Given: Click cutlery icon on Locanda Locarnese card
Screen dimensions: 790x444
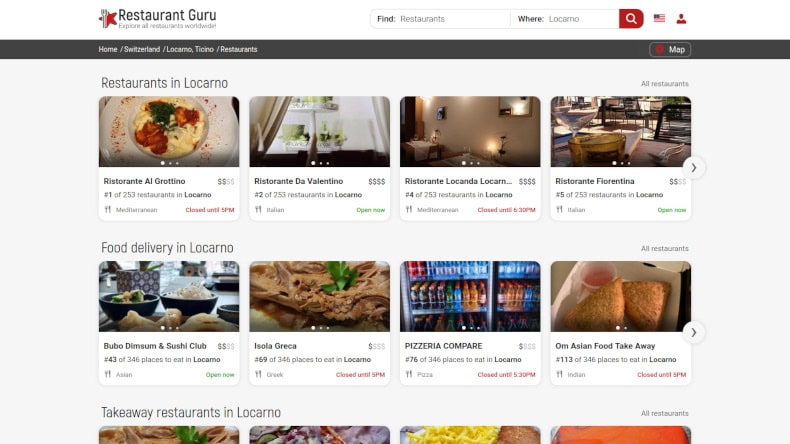Looking at the screenshot, I should click(409, 209).
